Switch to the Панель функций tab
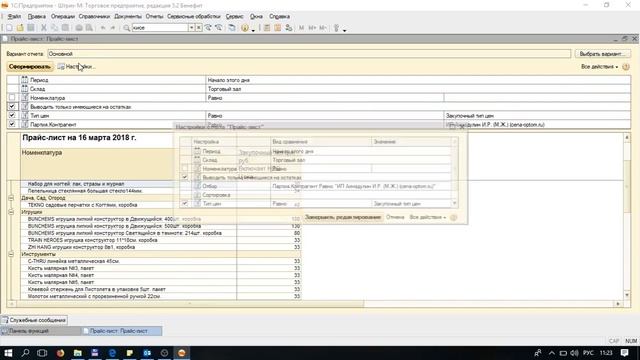The width and height of the screenshot is (640, 360). click(40, 331)
